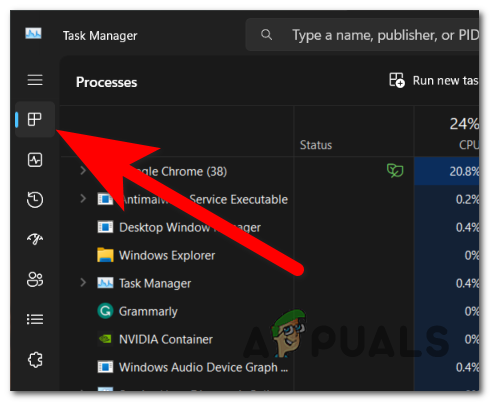Click the Grammarly green G icon

click(105, 311)
